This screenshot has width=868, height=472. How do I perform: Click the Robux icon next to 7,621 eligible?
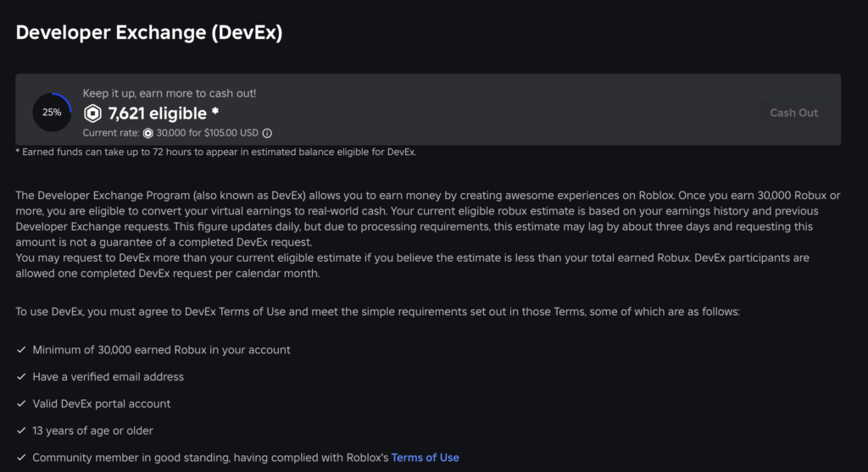point(92,114)
